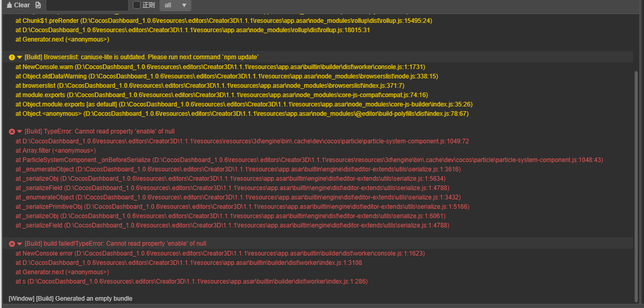Collapse the Browserslist warning stack trace
The width and height of the screenshot is (644, 308).
pos(20,57)
